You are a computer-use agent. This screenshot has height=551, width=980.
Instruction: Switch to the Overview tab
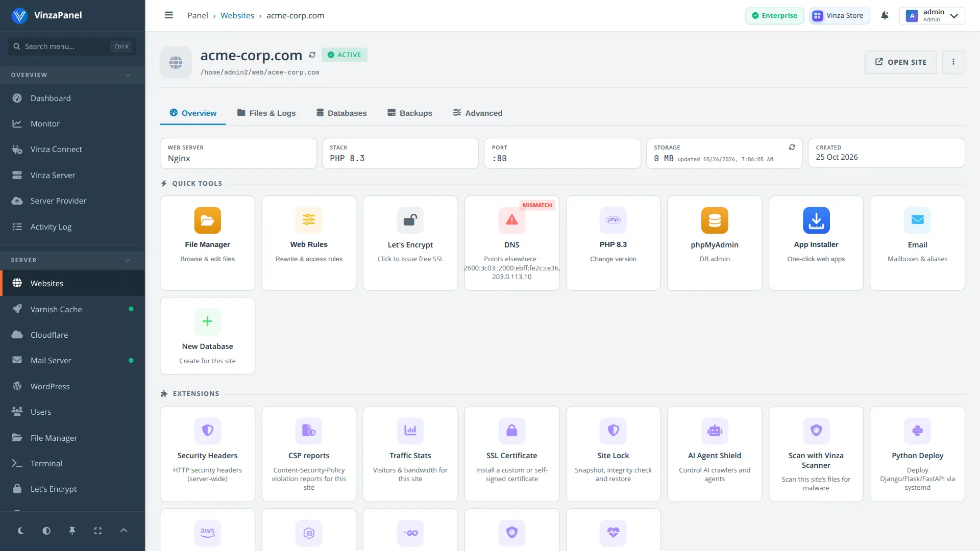tap(193, 113)
